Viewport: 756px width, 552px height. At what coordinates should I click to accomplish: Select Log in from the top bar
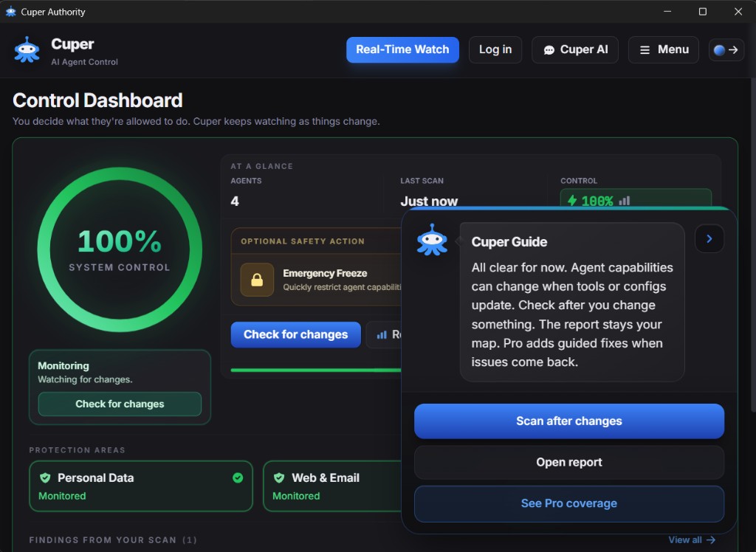495,49
